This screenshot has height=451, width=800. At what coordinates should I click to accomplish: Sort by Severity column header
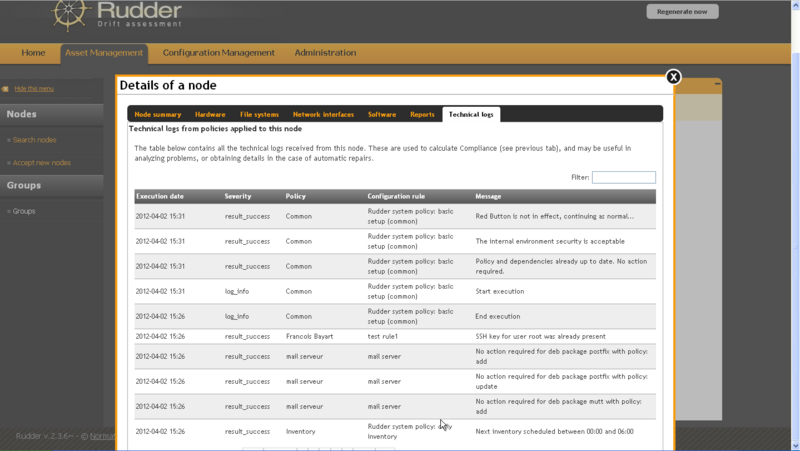pos(238,196)
